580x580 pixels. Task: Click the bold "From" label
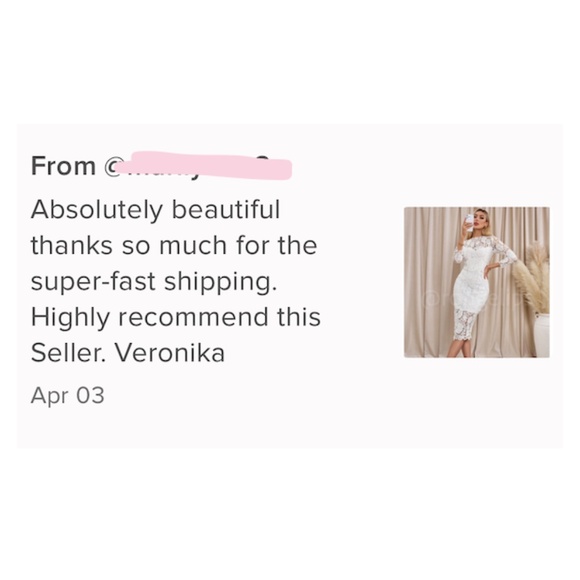[63, 166]
